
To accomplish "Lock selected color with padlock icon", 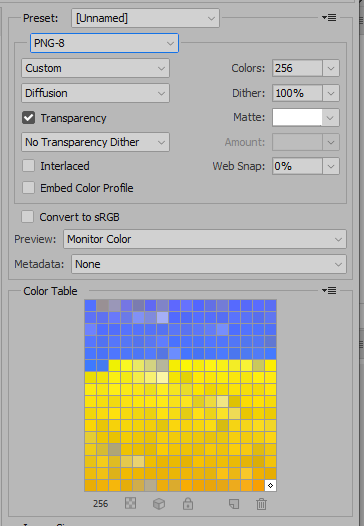I will tap(188, 503).
